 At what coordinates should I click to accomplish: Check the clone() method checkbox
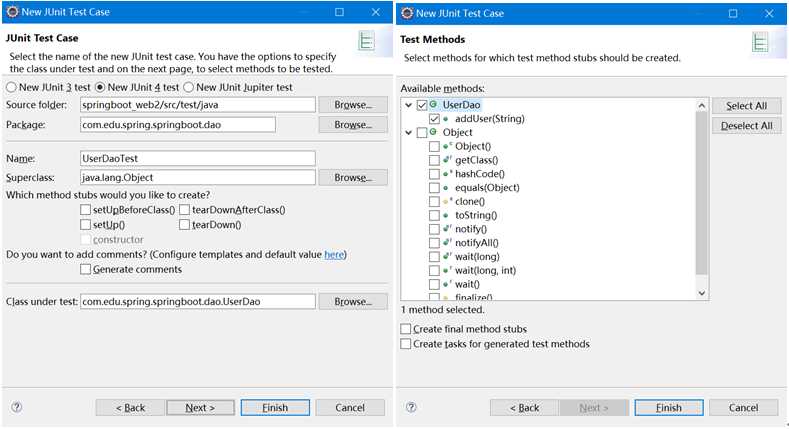tap(434, 201)
